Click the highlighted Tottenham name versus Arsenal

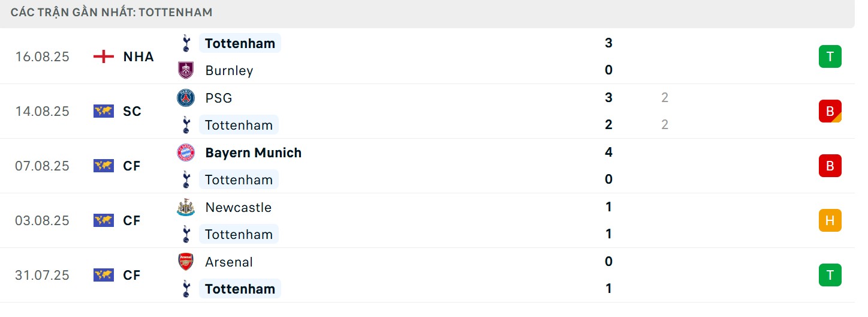(x=240, y=289)
